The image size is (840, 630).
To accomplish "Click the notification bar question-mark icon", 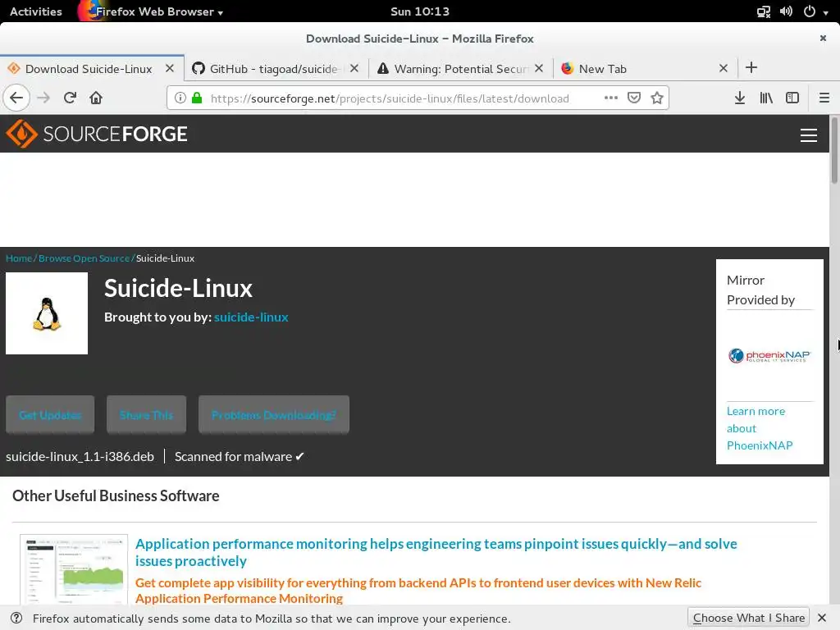I will tap(16, 618).
